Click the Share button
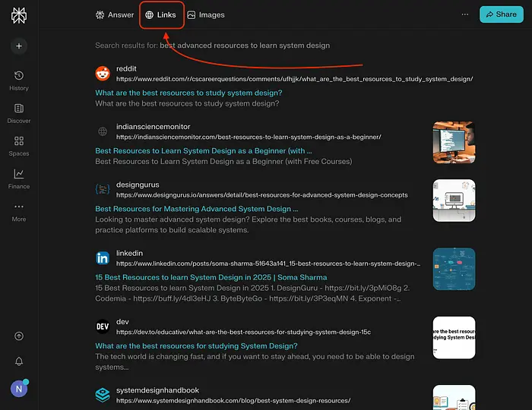Screen dimensions: 532x410 [501, 14]
